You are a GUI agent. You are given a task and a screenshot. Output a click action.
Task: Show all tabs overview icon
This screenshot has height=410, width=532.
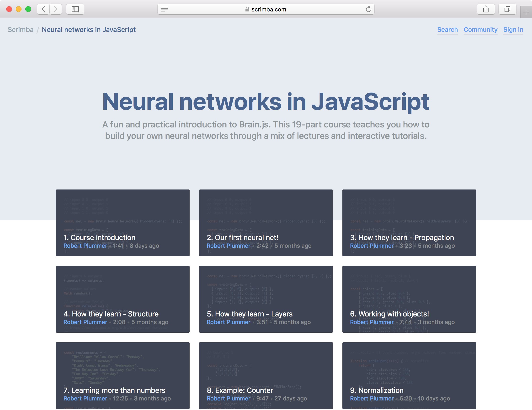507,9
